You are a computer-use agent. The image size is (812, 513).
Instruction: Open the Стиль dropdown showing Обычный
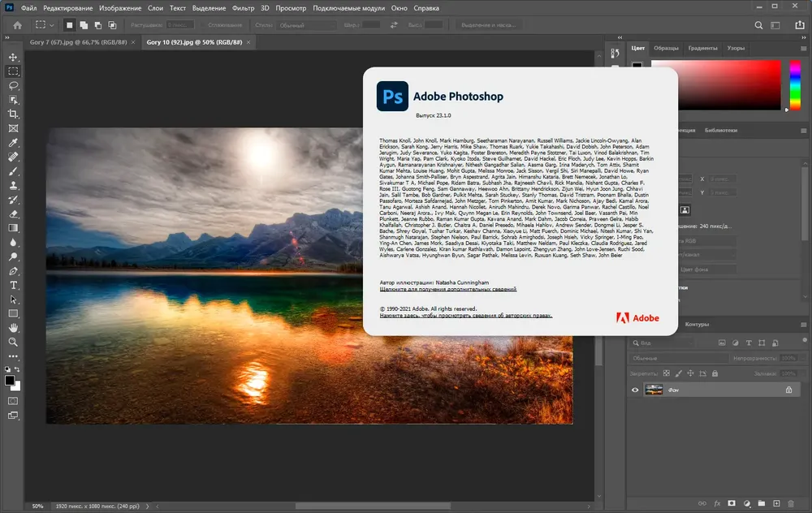coord(305,25)
